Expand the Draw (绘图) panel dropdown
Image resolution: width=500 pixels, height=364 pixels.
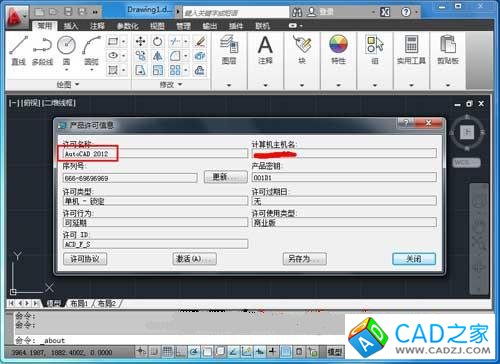point(68,85)
